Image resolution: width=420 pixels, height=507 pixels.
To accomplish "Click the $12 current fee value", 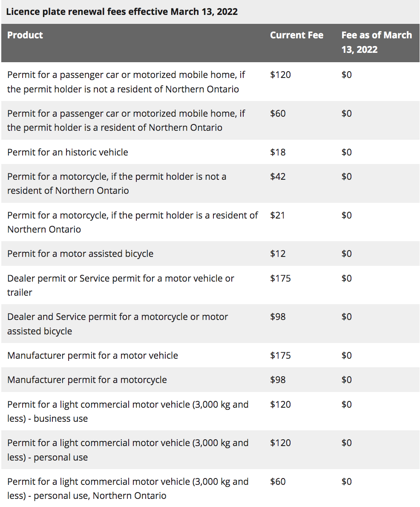I will 278,253.
